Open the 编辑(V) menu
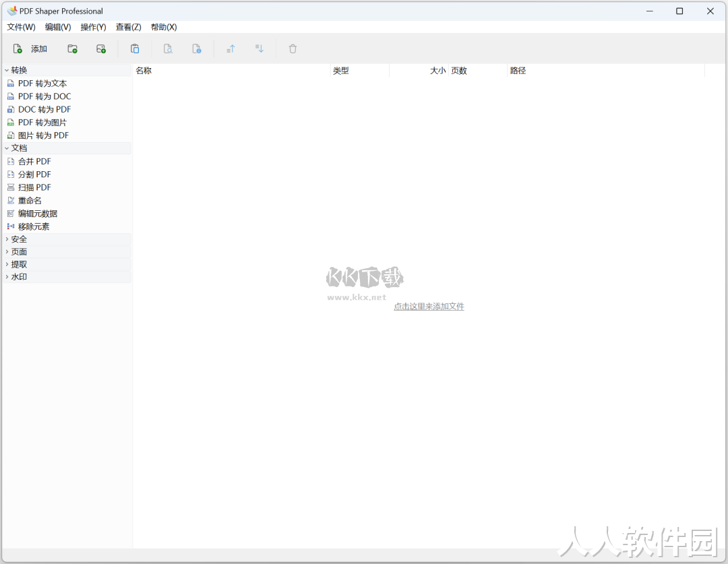Screen dimensions: 728x564 coord(58,27)
